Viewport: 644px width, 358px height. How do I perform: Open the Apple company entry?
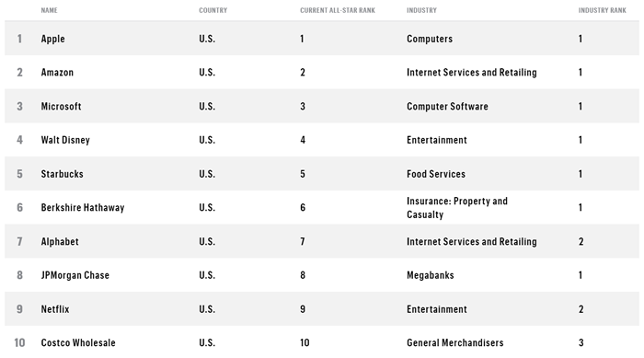[53, 39]
